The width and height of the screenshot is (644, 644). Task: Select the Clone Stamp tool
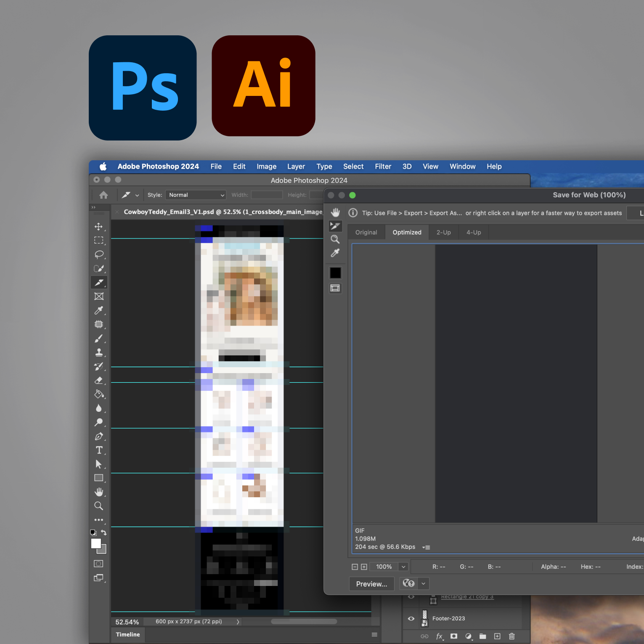coord(99,352)
